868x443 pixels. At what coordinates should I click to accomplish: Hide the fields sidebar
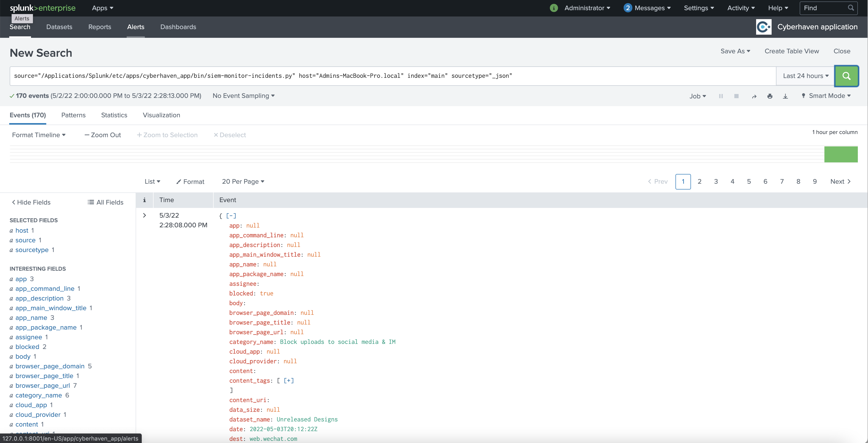[31, 202]
